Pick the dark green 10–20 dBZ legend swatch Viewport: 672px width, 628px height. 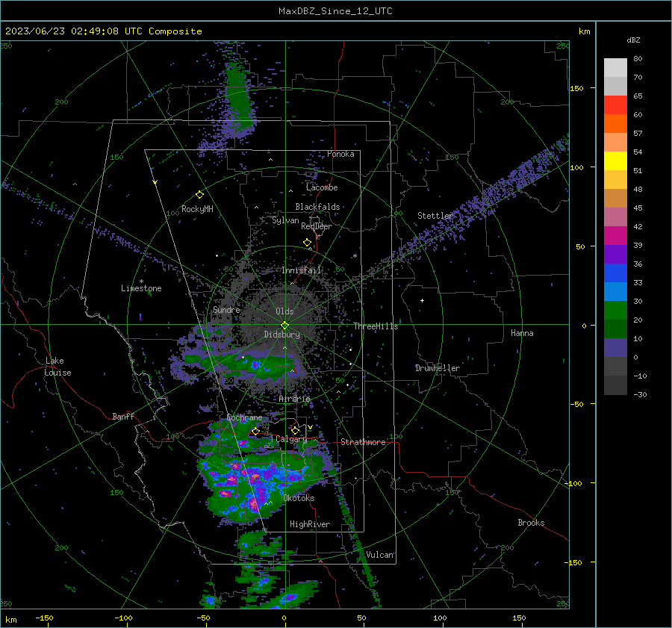[615, 329]
